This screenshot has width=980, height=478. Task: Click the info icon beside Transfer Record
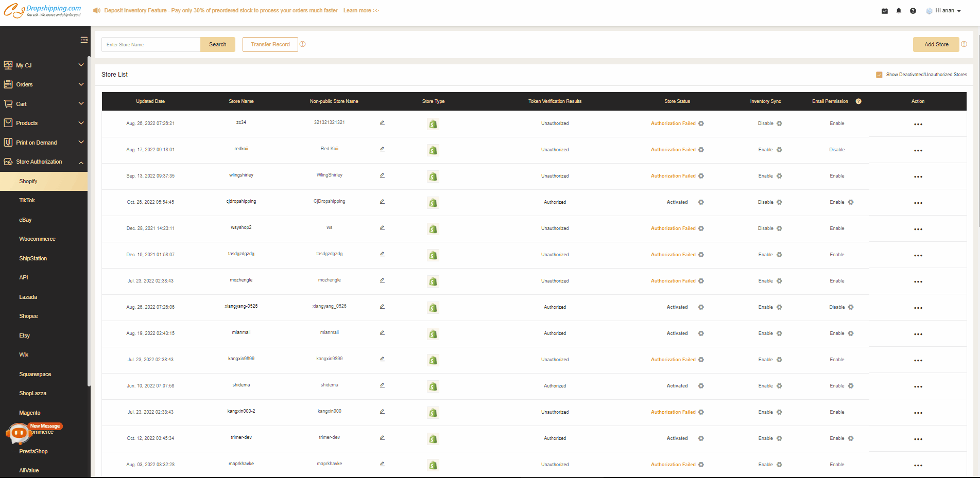303,44
